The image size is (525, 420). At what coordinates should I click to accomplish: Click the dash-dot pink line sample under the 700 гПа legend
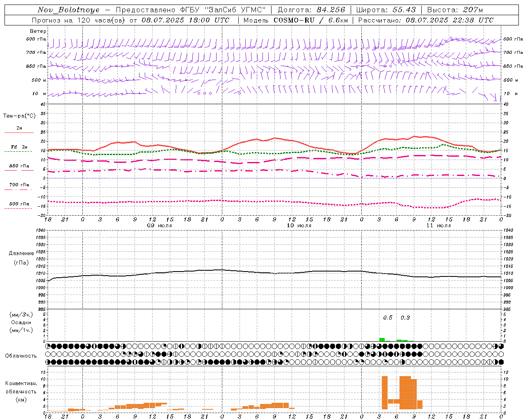[x=18, y=189]
